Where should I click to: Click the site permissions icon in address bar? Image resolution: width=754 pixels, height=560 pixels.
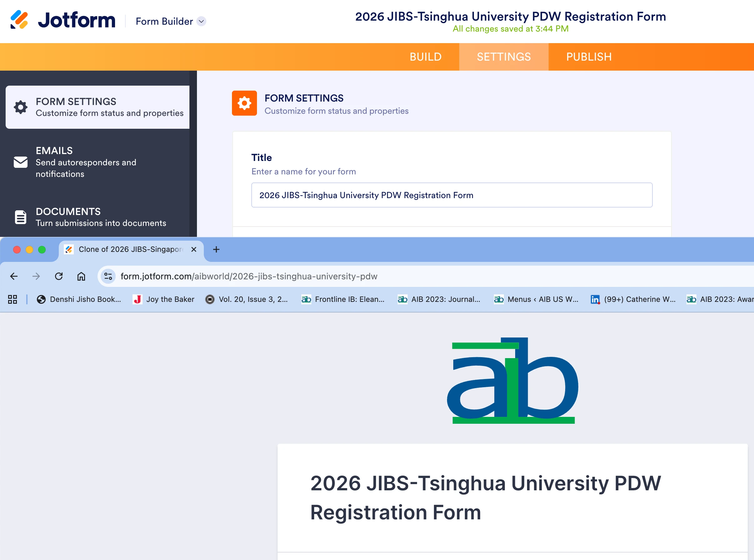click(108, 276)
